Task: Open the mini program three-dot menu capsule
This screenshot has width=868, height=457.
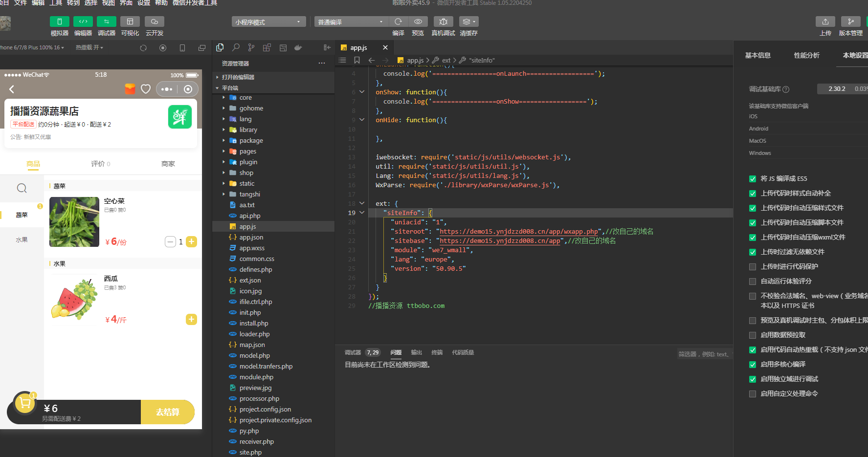Action: click(x=167, y=89)
